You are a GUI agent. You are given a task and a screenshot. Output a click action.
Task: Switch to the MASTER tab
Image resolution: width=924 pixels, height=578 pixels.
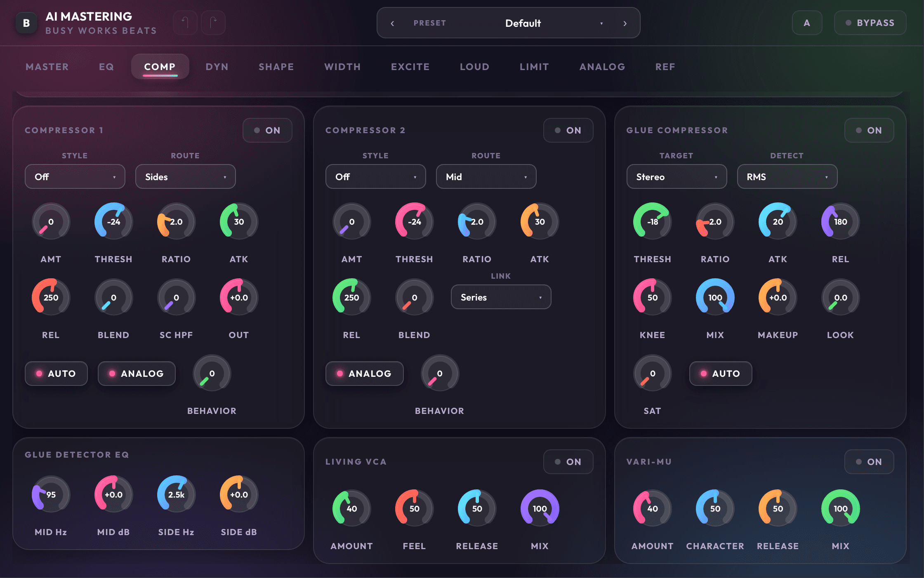47,66
